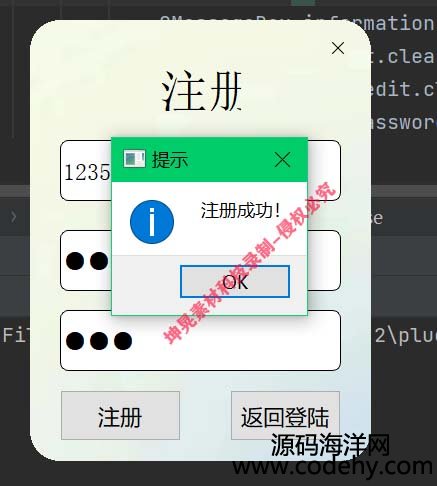Close the 注册 registration window
Screen dimensions: 437x486
(338, 48)
